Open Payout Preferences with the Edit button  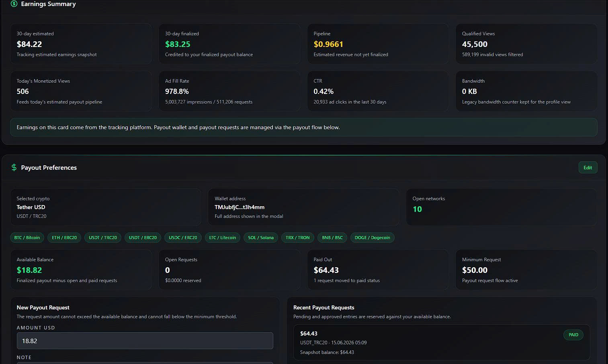(588, 167)
